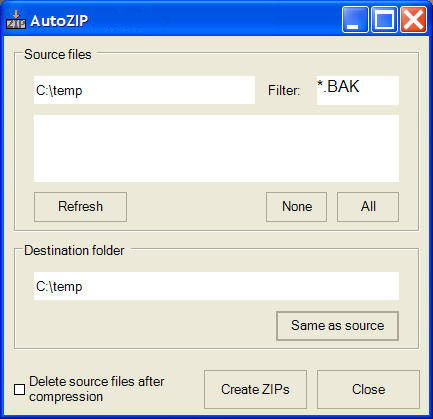The image size is (433, 419).
Task: Click the 'Source files' group heading
Action: click(x=58, y=55)
